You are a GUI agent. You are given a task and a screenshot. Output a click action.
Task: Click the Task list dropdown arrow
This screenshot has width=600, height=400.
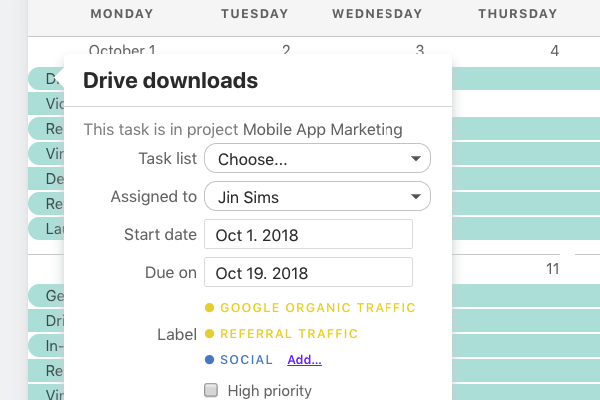pos(416,158)
